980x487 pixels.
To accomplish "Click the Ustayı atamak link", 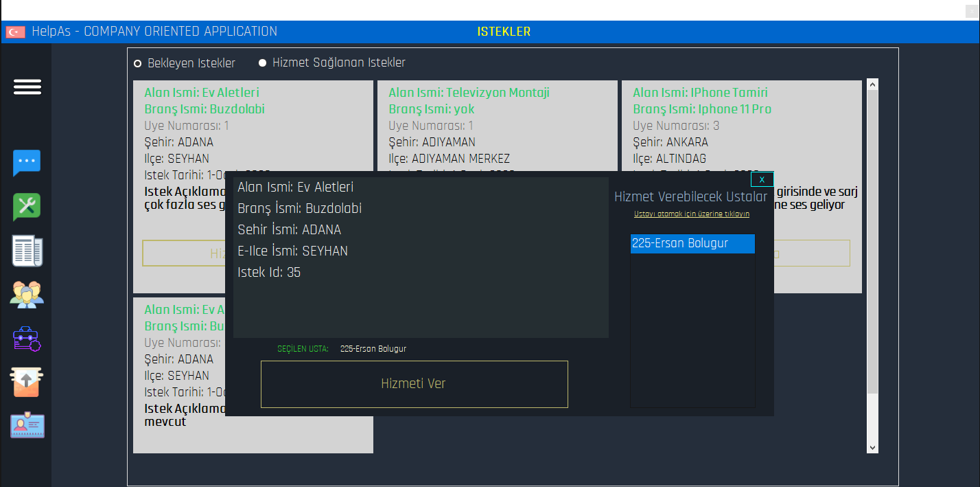I will click(x=692, y=212).
